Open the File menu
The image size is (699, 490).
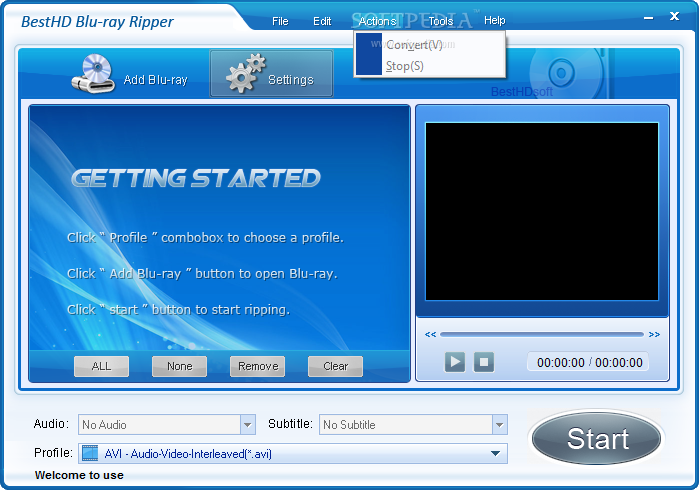click(280, 21)
